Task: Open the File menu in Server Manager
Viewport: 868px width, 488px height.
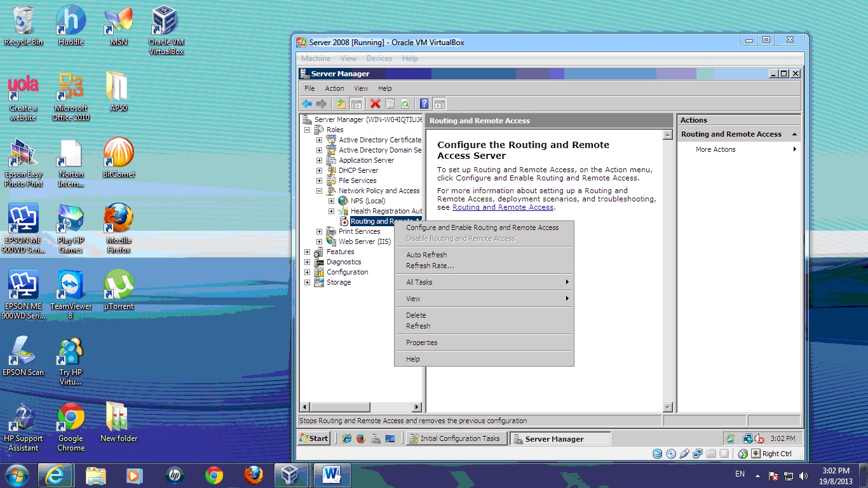Action: pos(309,88)
